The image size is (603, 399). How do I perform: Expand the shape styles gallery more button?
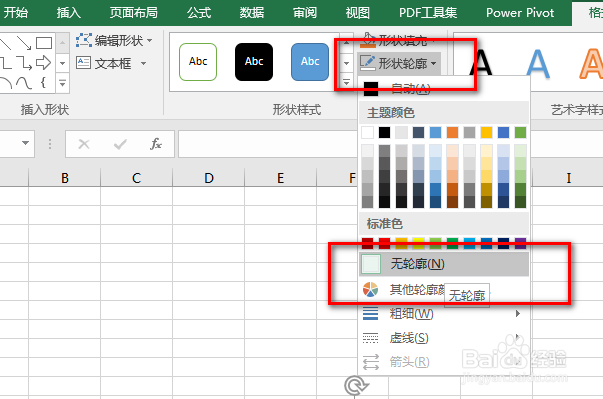coord(346,82)
